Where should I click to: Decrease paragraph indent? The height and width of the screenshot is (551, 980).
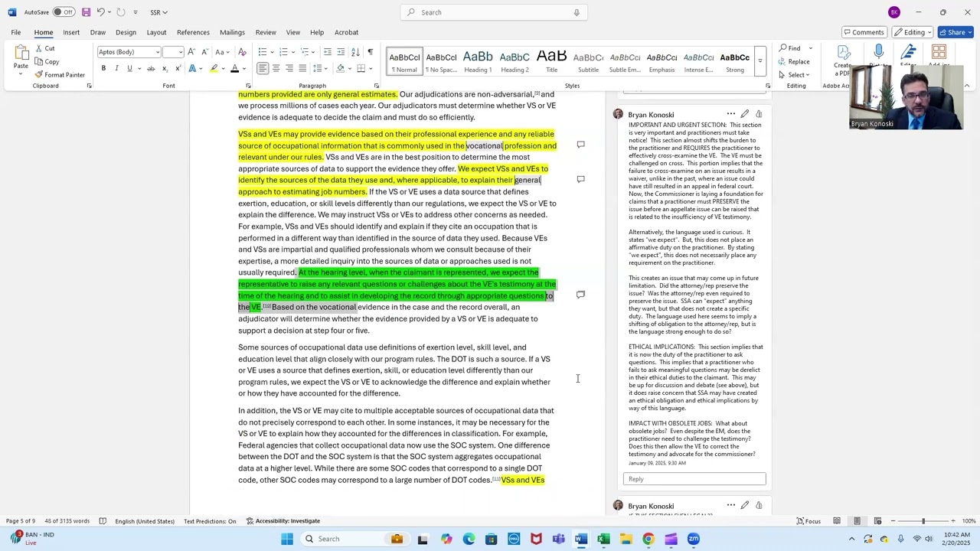tap(328, 52)
